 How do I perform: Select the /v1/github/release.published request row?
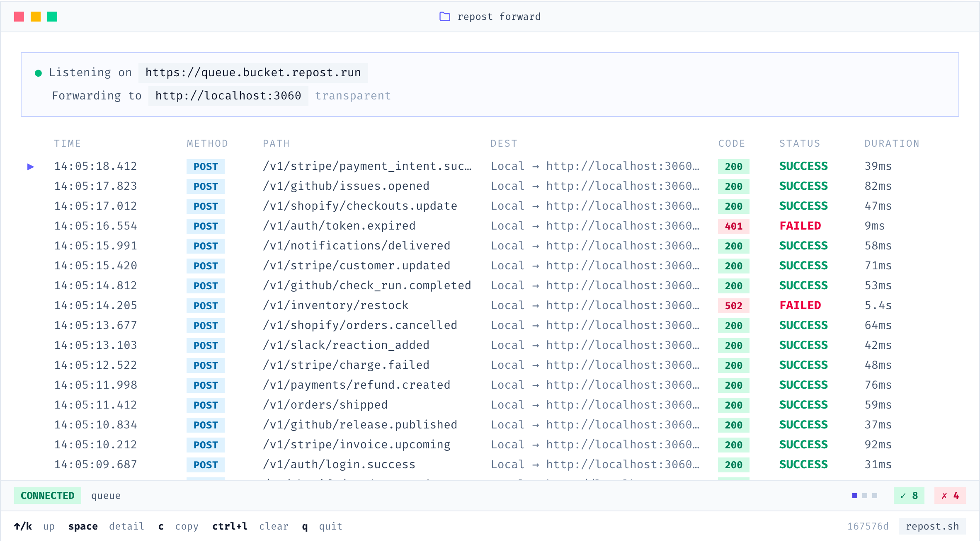[490, 425]
